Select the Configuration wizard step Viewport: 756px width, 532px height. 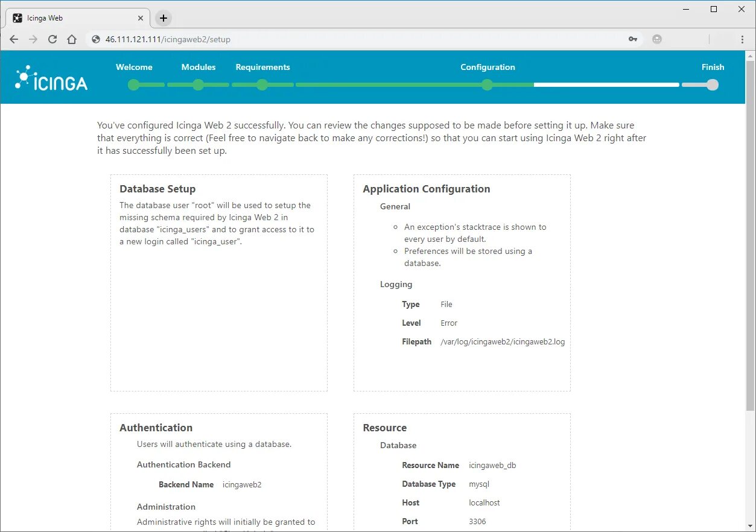488,67
